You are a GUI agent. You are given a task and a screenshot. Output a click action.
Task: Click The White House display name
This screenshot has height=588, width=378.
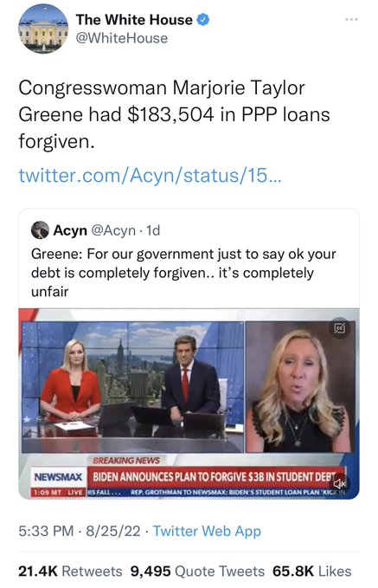click(134, 20)
